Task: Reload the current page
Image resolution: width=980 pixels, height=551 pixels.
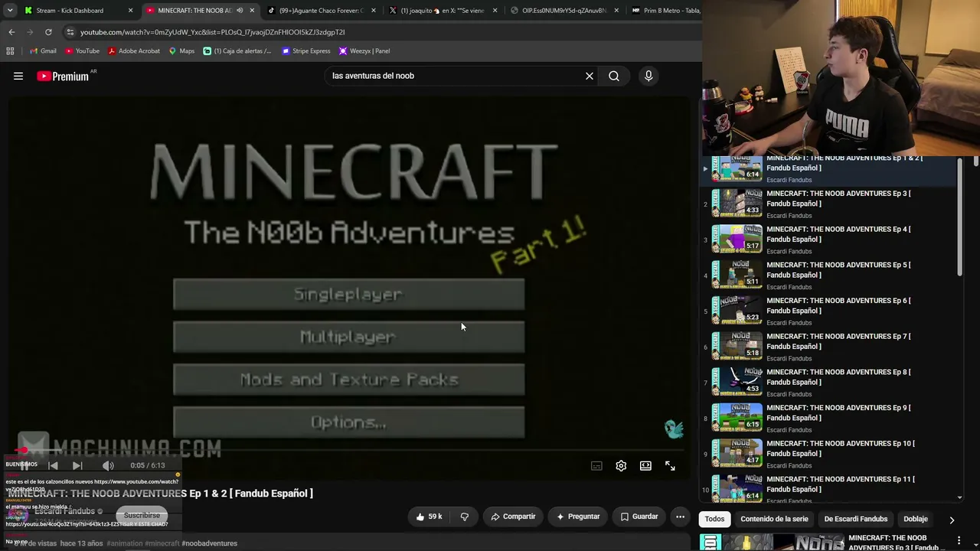Action: (48, 32)
